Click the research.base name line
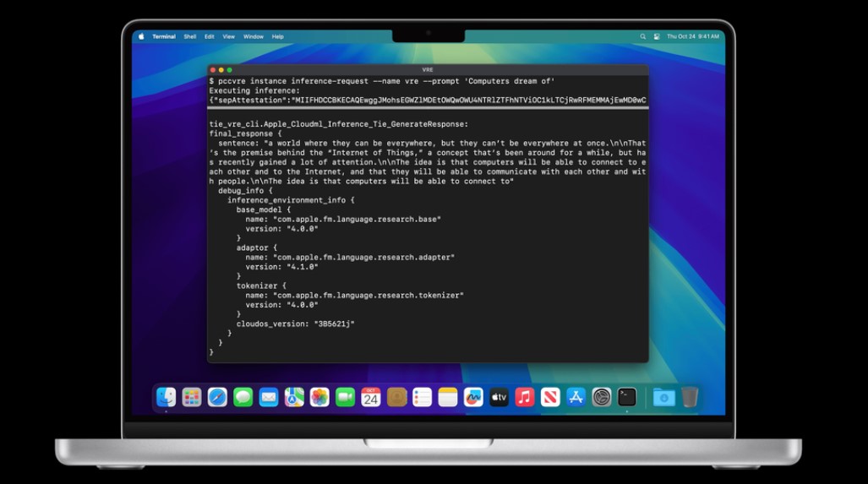Screen dimensions: 868x484 click(x=343, y=219)
